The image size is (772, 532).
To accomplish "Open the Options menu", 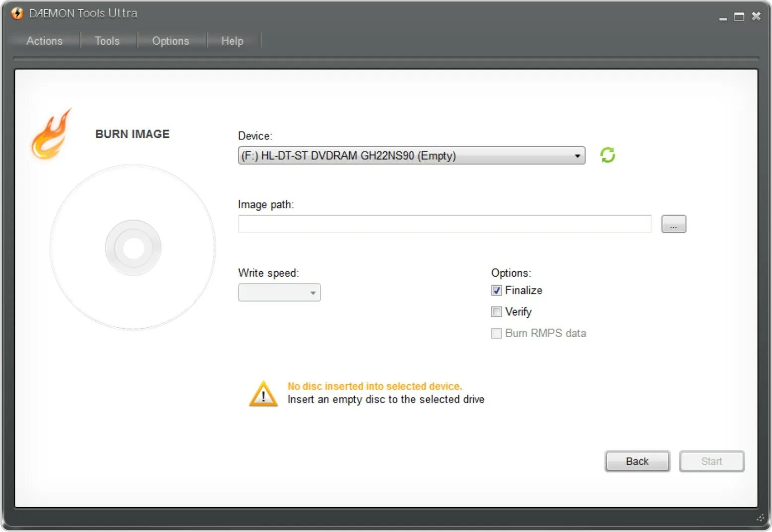I will pyautogui.click(x=170, y=41).
